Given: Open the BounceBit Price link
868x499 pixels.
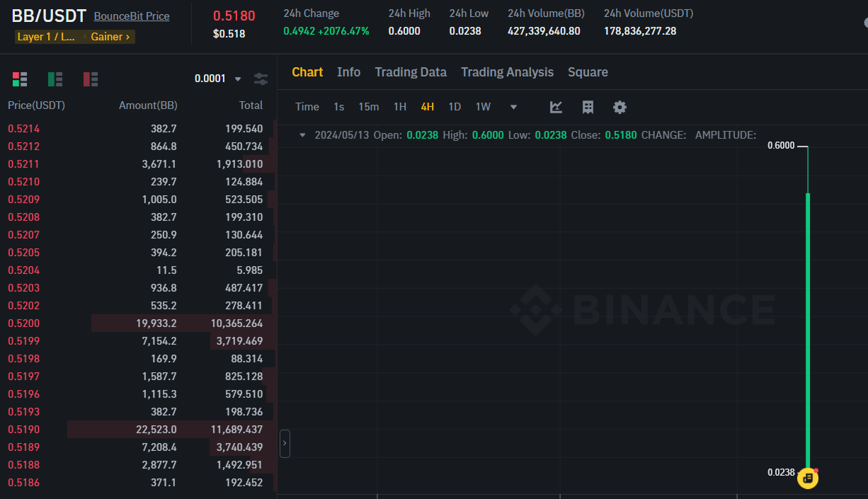Looking at the screenshot, I should 131,16.
